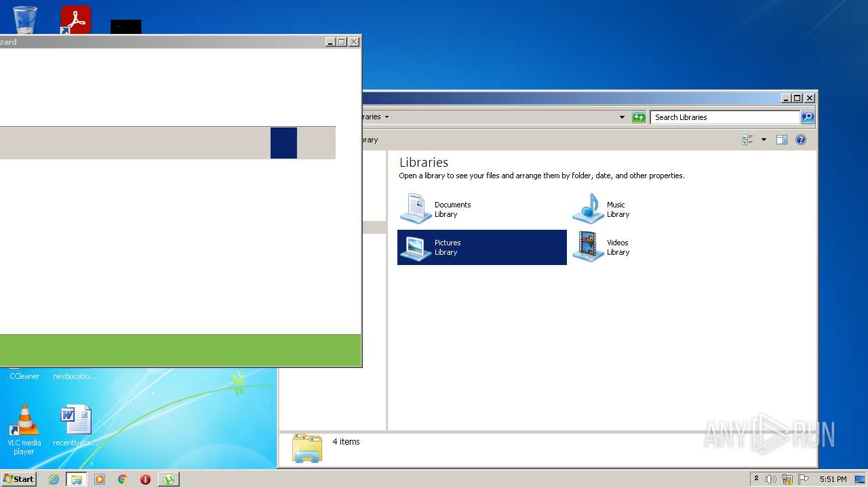Click the Show desktop button

[861, 479]
